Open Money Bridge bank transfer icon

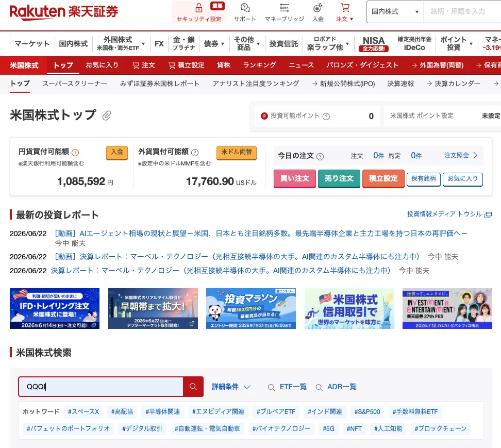coord(285,7)
